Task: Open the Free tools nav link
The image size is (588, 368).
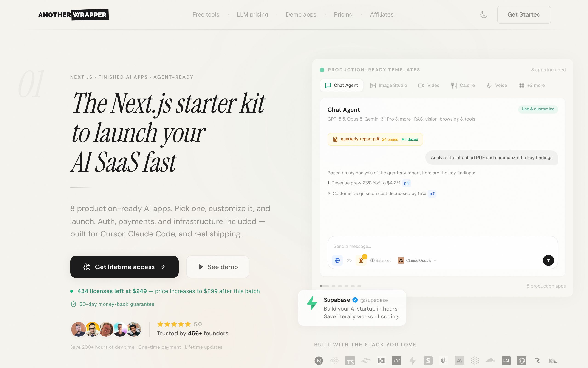Action: click(x=206, y=14)
